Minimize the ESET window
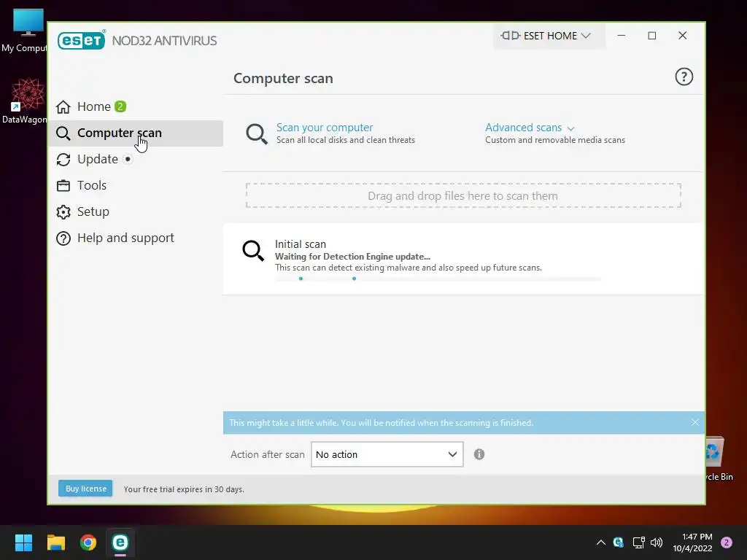The image size is (747, 560). click(622, 36)
